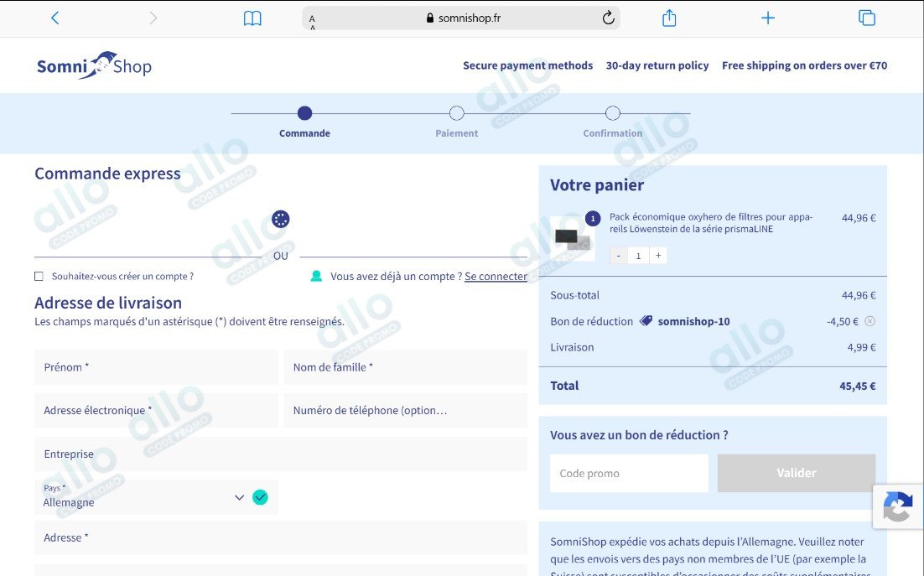Screen dimensions: 924x576
Task: Click the Valider button
Action: coord(797,473)
